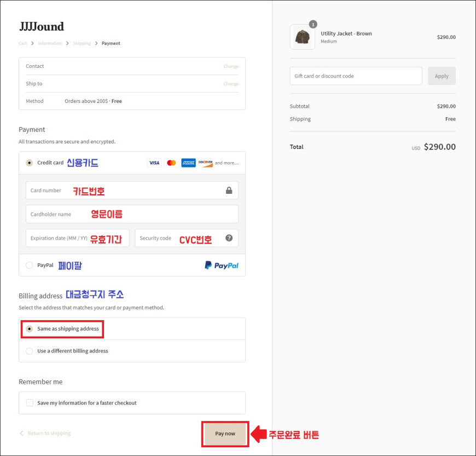Click the total amount '$290.00' beside USD
476x456 pixels.
pyautogui.click(x=439, y=147)
